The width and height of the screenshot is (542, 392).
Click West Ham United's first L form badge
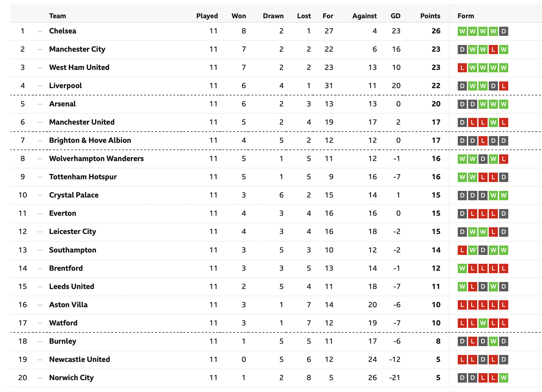[x=462, y=68]
